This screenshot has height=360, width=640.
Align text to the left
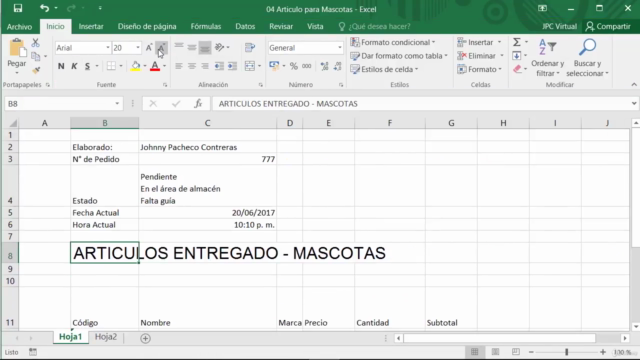pyautogui.click(x=178, y=66)
